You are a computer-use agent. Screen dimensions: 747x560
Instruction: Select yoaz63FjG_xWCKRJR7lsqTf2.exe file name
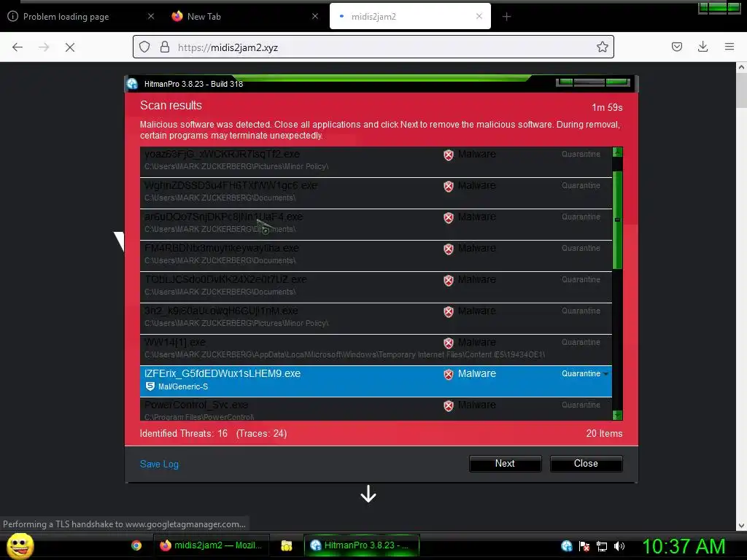(222, 155)
